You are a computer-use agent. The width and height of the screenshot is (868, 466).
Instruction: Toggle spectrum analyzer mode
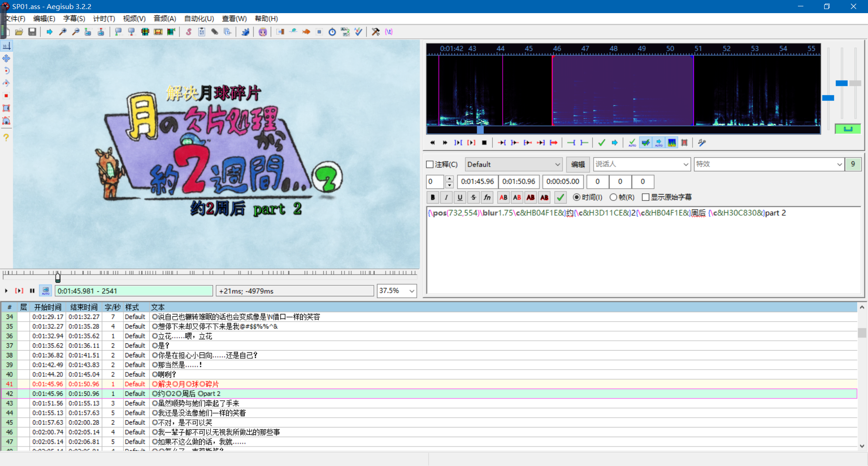(x=672, y=143)
